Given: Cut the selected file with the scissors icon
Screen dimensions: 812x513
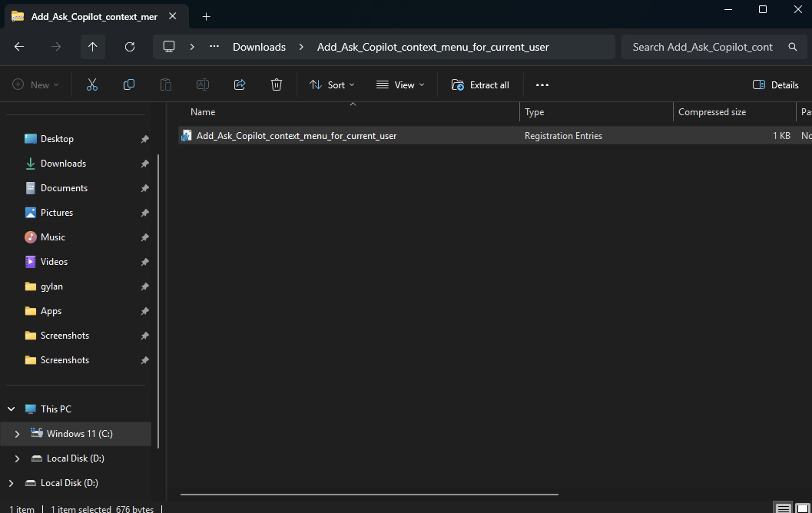Looking at the screenshot, I should 92,85.
